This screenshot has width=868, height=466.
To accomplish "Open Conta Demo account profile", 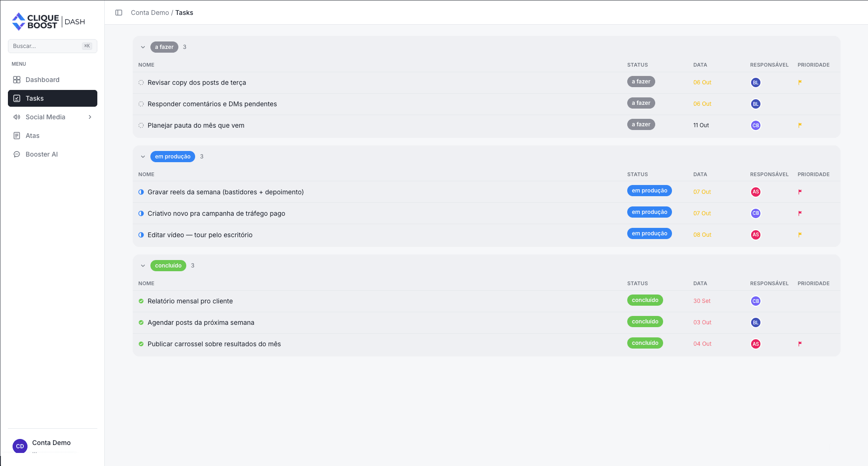I will 53,445.
